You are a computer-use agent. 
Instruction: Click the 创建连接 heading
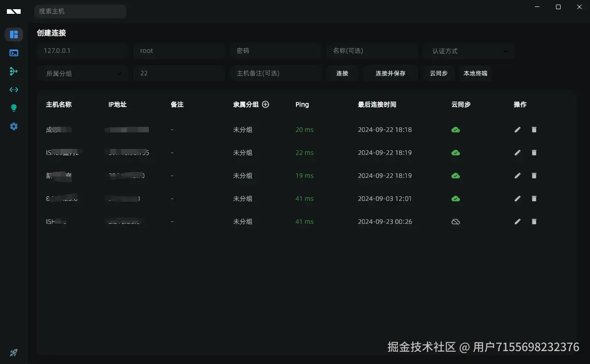tap(51, 33)
